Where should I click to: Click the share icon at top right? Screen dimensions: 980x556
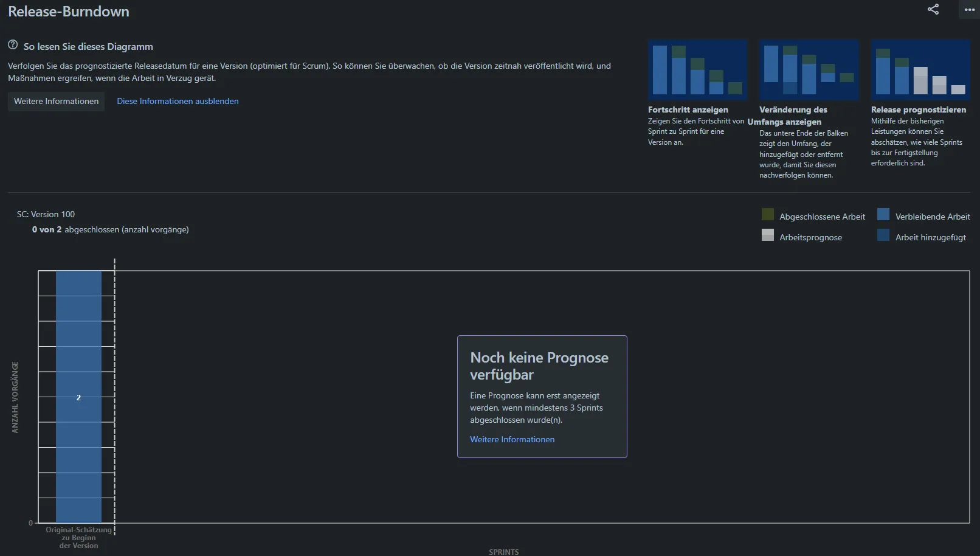933,9
